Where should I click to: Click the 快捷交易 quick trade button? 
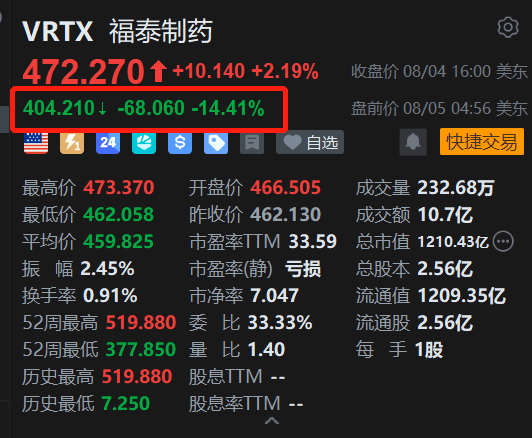pyautogui.click(x=482, y=142)
